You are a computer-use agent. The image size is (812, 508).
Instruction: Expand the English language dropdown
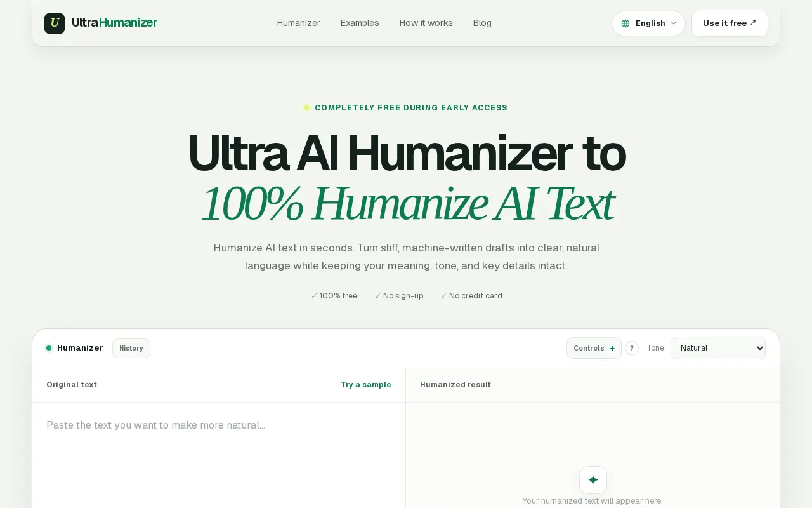pyautogui.click(x=648, y=23)
